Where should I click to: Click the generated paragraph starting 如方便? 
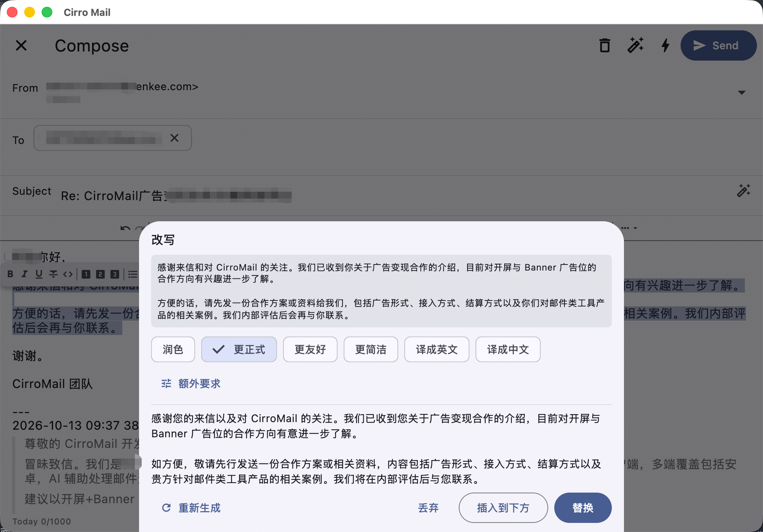[x=376, y=471]
